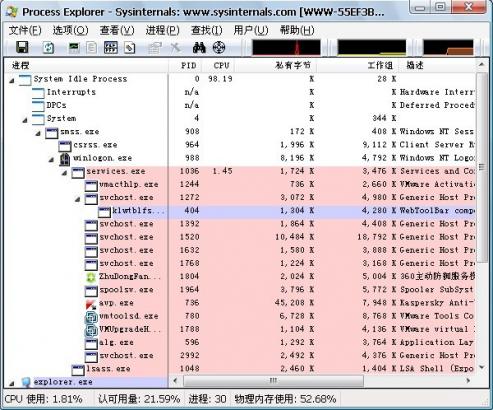Select the alg.exe process row
493x410 pixels.
(x=240, y=342)
